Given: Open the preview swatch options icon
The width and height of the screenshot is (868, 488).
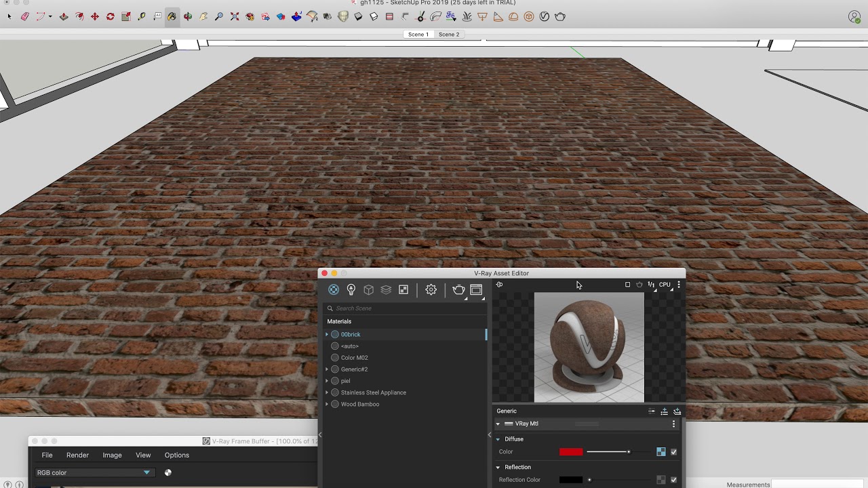Looking at the screenshot, I should (500, 285).
